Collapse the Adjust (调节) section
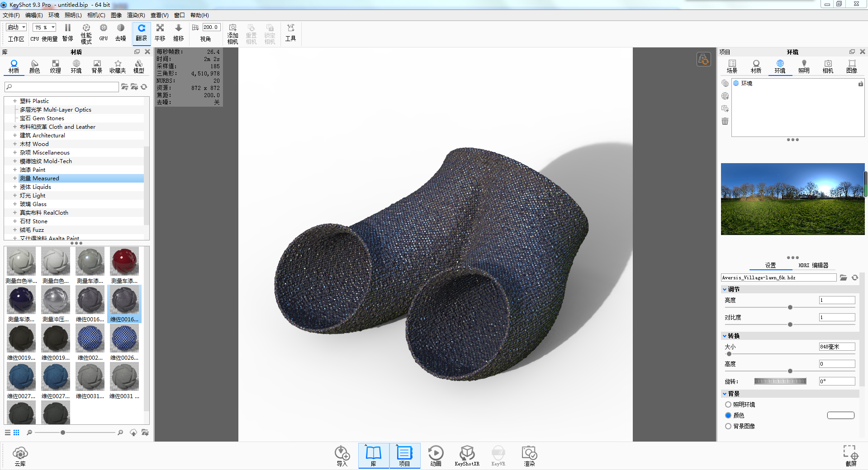 pyautogui.click(x=725, y=289)
